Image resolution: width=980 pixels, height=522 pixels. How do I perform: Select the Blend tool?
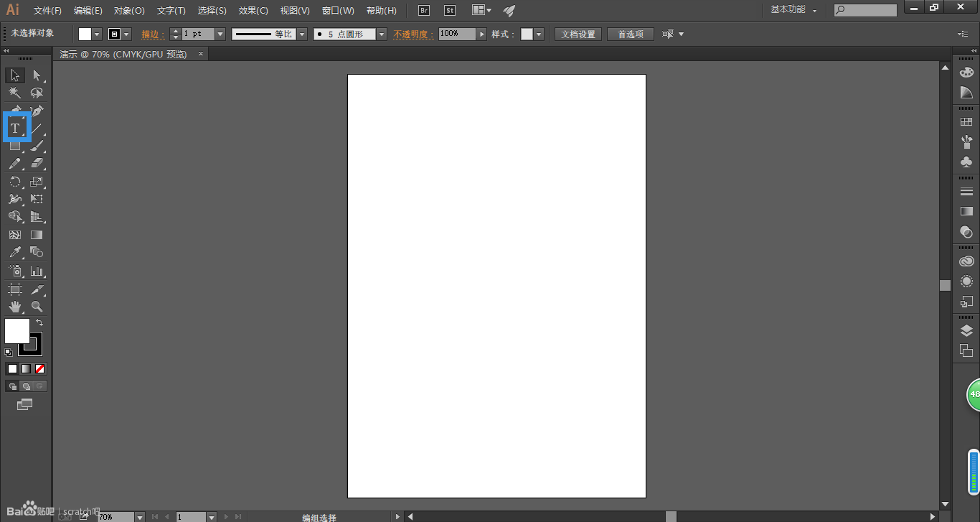tap(37, 252)
